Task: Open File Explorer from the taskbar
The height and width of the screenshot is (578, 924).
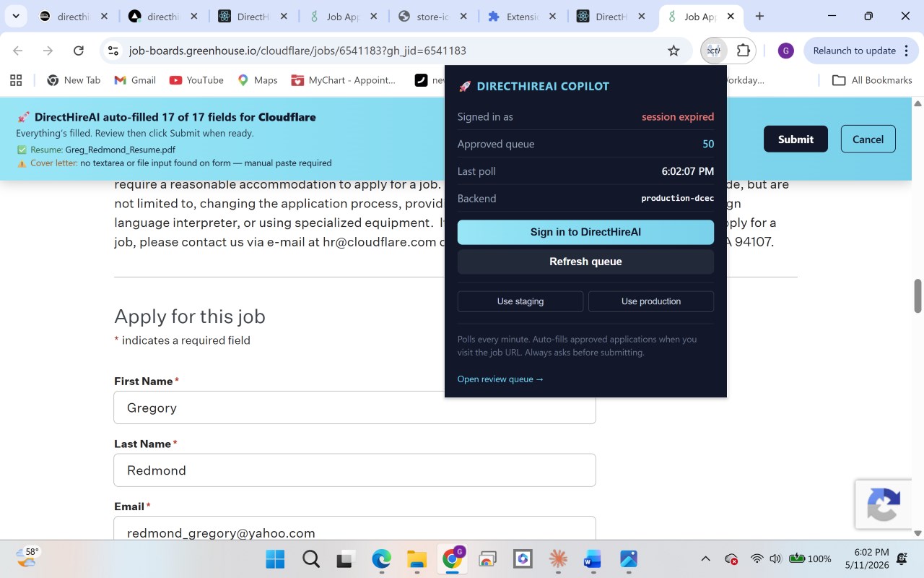Action: (417, 559)
